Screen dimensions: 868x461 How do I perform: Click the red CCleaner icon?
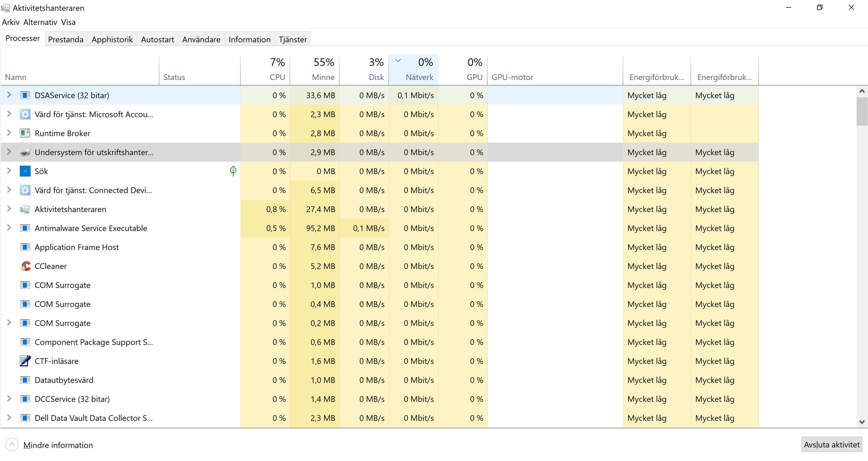click(x=25, y=266)
